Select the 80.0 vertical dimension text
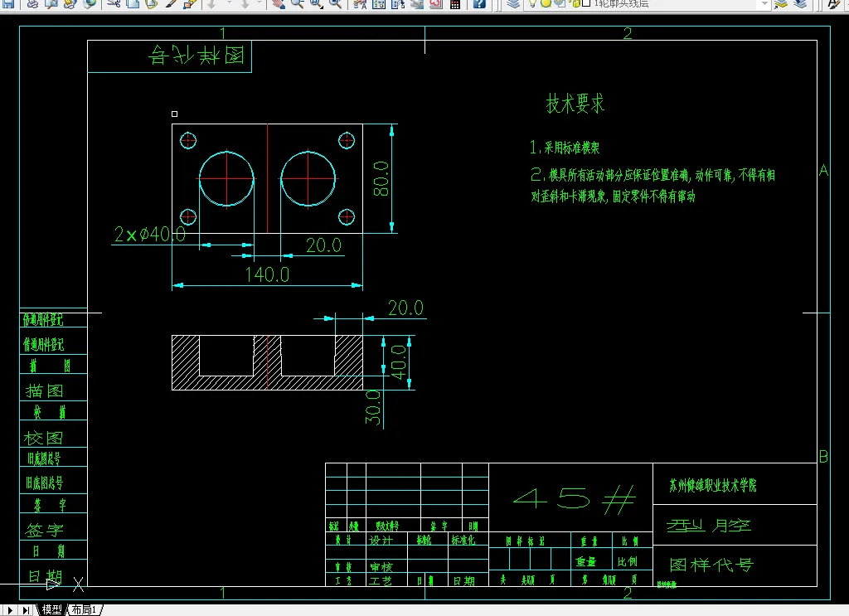The height and width of the screenshot is (616, 849). (x=381, y=178)
